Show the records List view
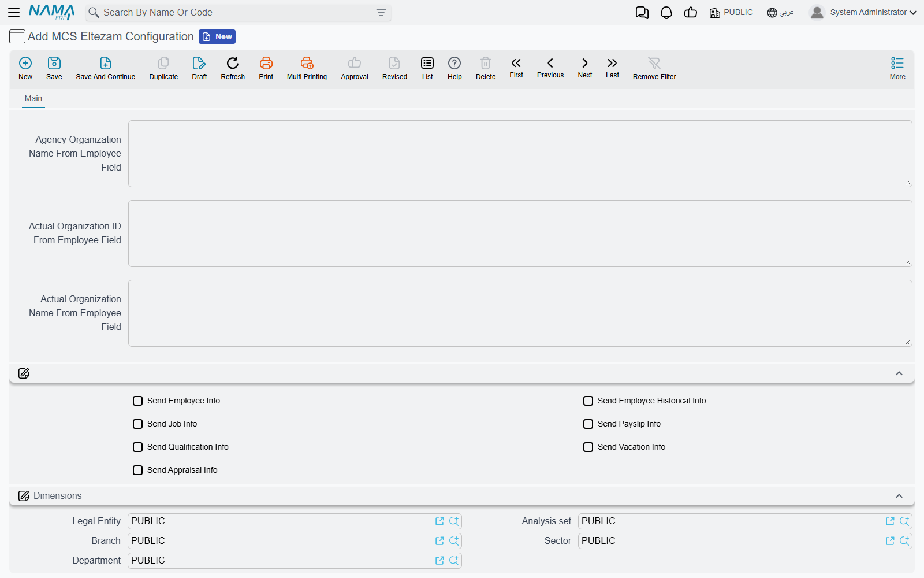The height and width of the screenshot is (578, 924). tap(427, 68)
